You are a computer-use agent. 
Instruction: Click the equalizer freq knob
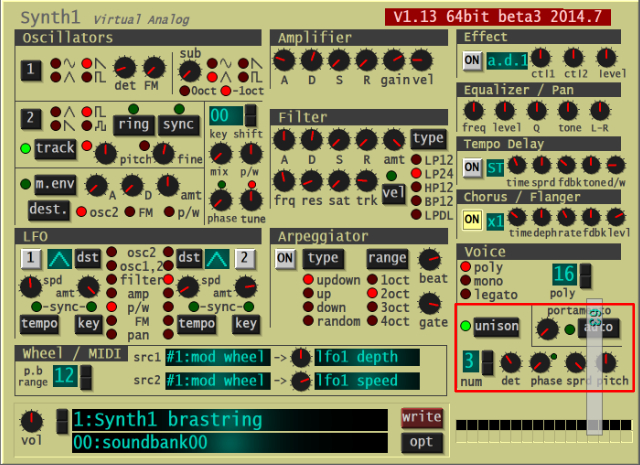474,111
